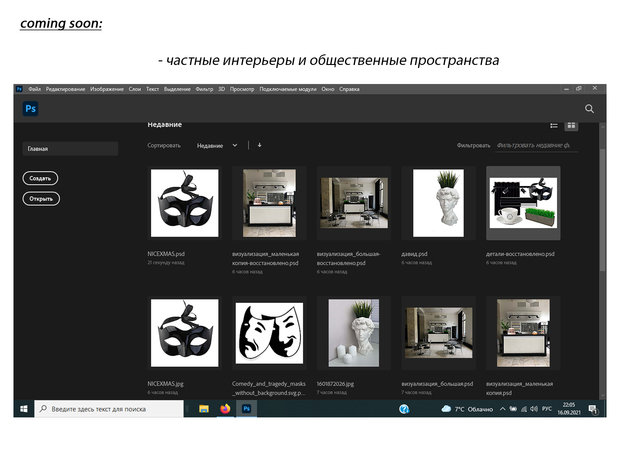
Task: Open the Файл menu
Action: click(x=34, y=89)
